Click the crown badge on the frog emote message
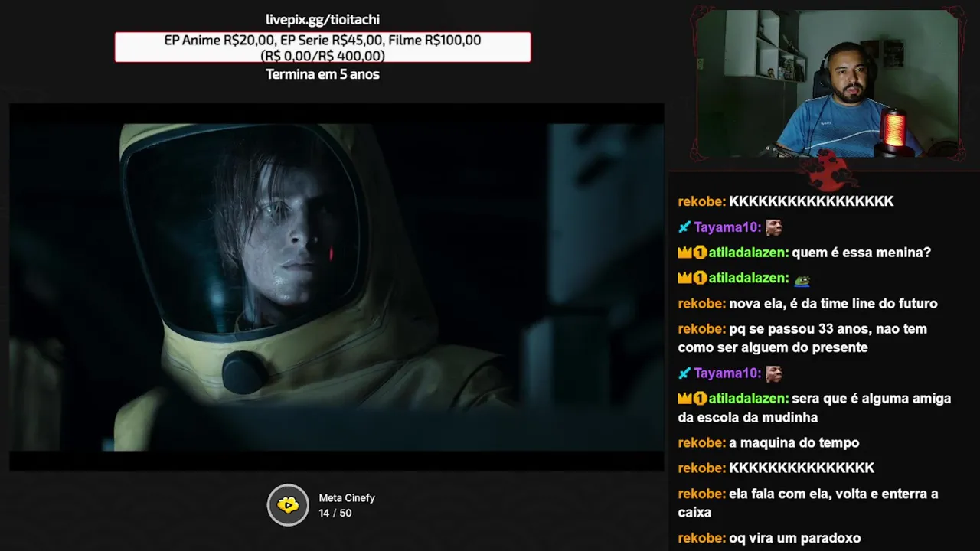The image size is (980, 551). click(x=684, y=278)
